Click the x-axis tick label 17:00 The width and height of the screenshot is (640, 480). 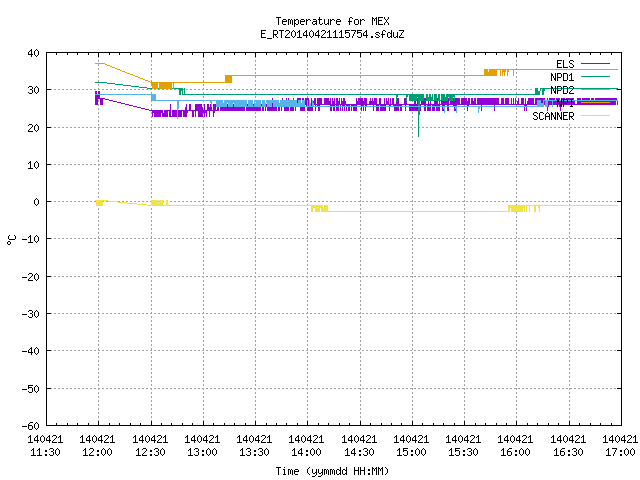(620, 452)
